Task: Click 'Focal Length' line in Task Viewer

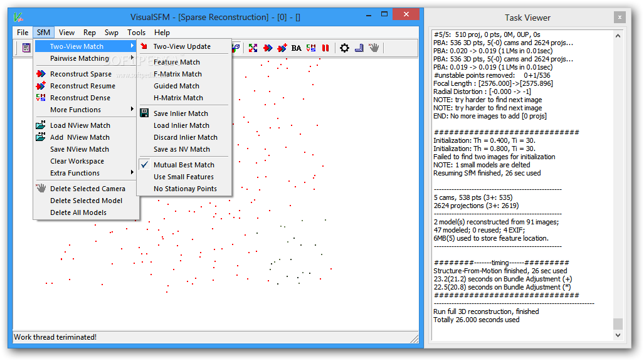Action: [493, 83]
